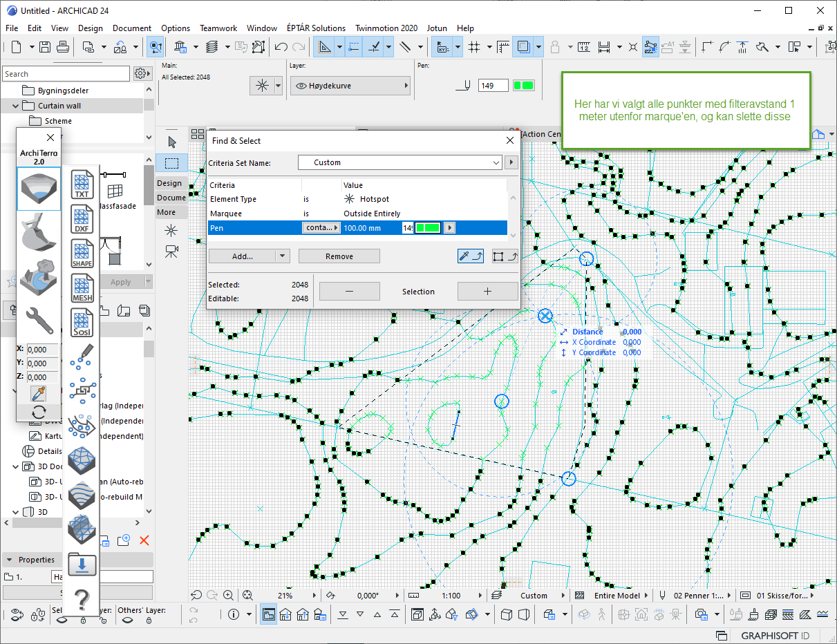This screenshot has width=837, height=644.
Task: Import terrain from SHAPE file icon
Action: [x=82, y=254]
